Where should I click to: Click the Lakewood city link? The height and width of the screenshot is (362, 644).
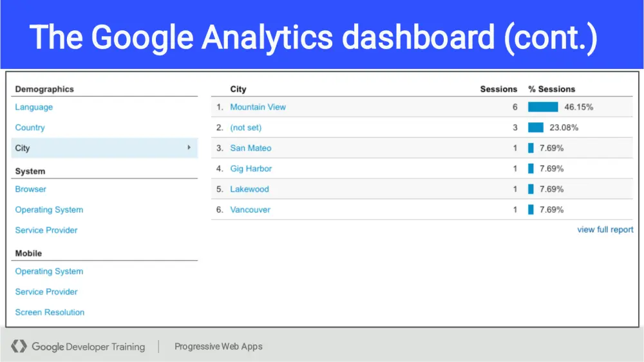pyautogui.click(x=249, y=189)
